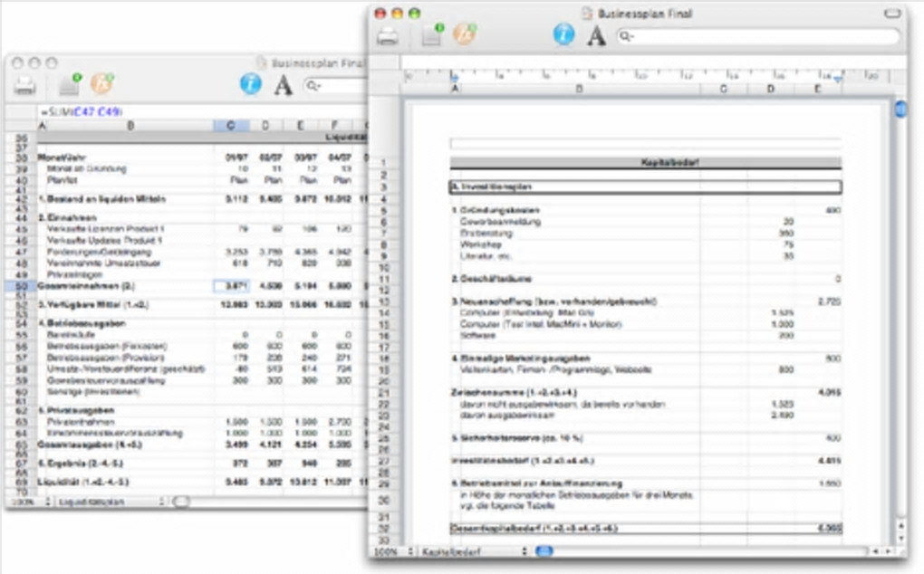Select row 50 header in back window
This screenshot has width=924, height=574.
coord(21,286)
